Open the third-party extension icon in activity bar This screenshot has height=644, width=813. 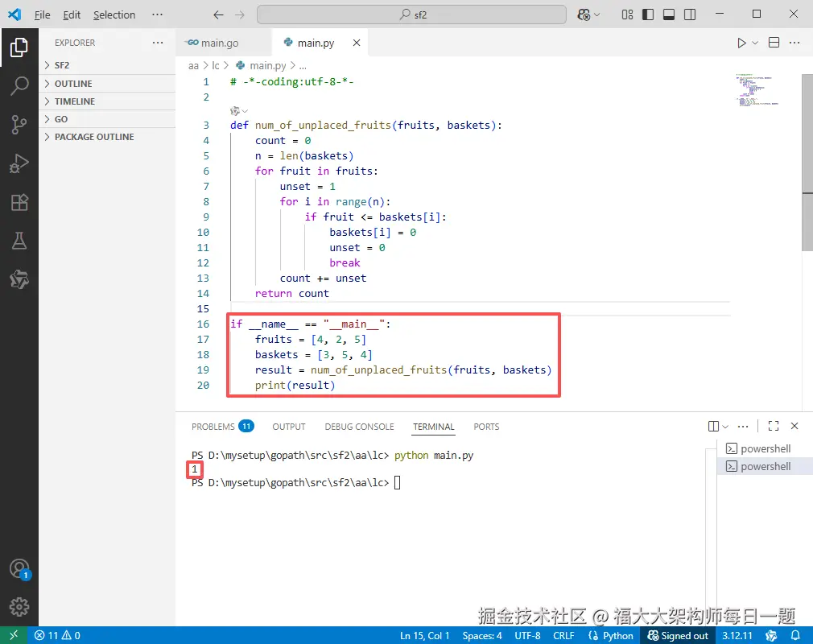[19, 279]
